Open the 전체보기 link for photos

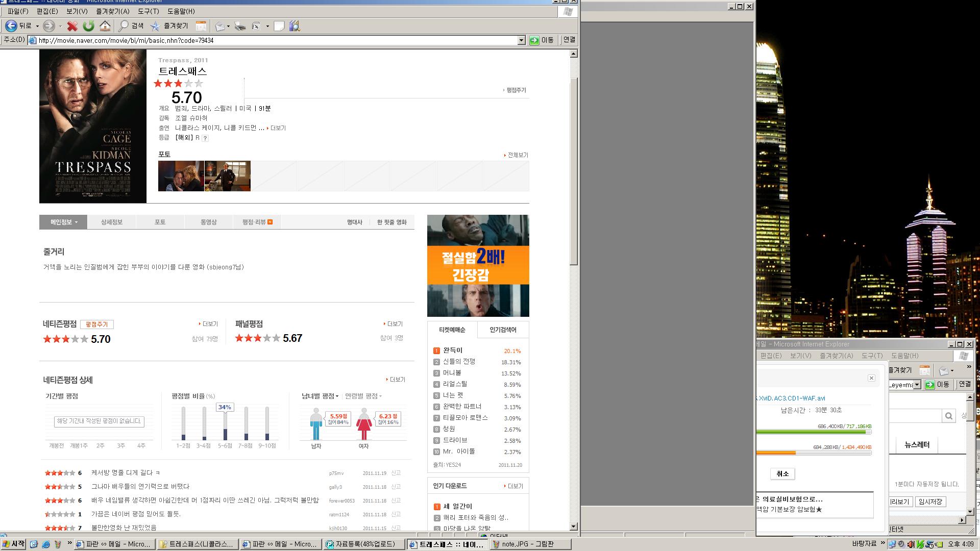tap(516, 155)
